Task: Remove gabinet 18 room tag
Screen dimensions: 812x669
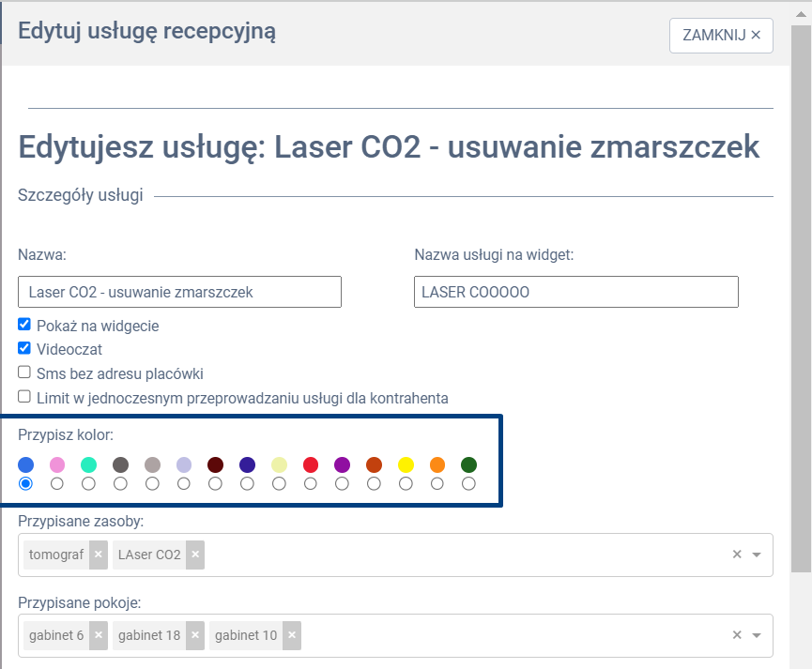Action: click(x=195, y=635)
